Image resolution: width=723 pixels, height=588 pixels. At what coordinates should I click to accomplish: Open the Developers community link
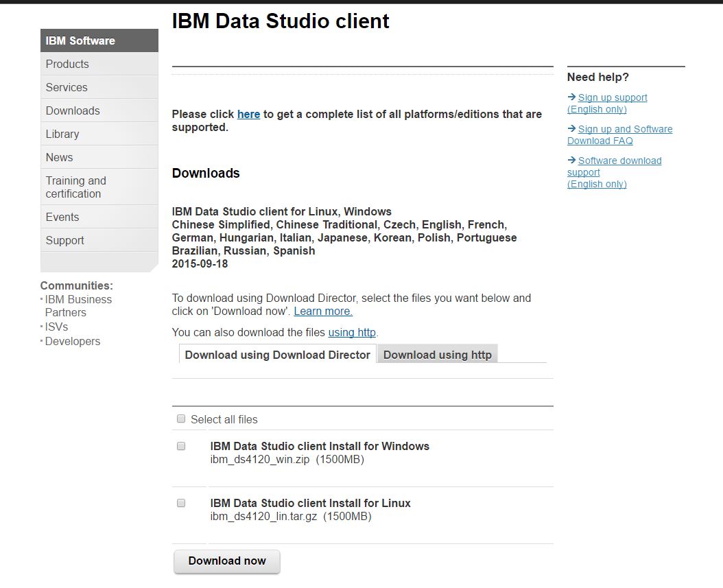tap(72, 341)
